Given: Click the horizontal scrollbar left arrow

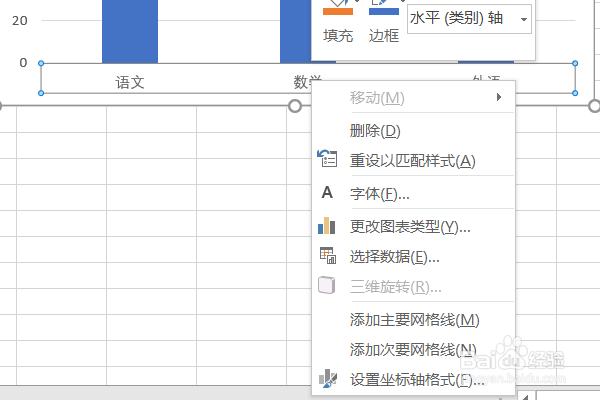Looking at the screenshot, I should pyautogui.click(x=526, y=397).
